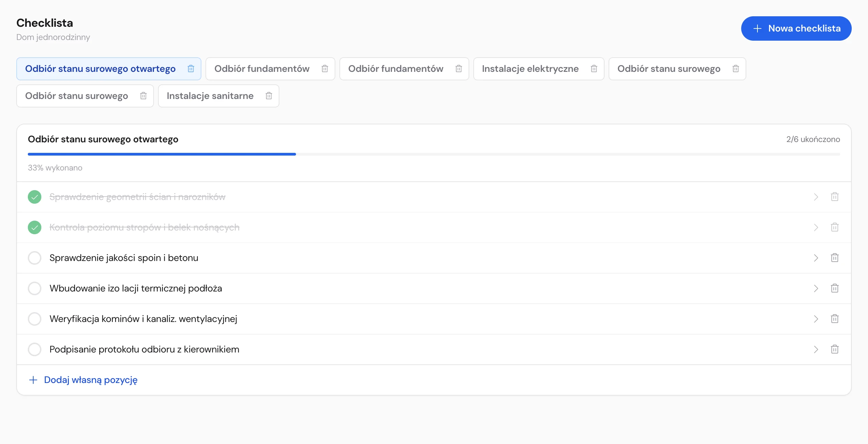868x444 pixels.
Task: Trash the Weryfikacja kominów i kanaliz. wentylacyjnej item
Action: click(x=835, y=319)
